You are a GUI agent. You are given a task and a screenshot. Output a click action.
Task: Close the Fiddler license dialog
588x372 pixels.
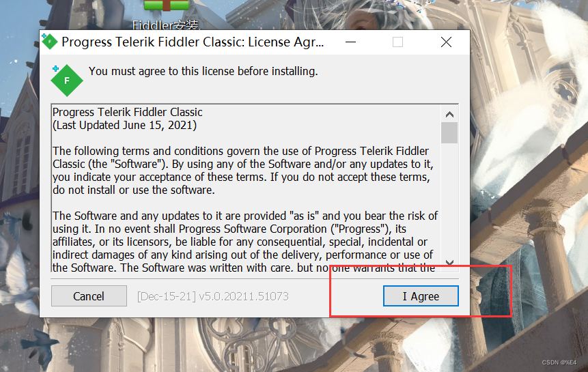point(446,42)
